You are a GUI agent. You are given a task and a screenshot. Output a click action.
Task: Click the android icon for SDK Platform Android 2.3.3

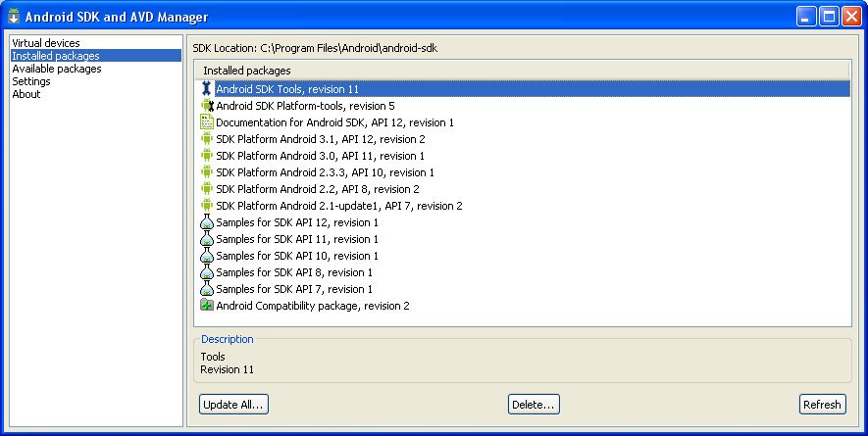pos(207,171)
